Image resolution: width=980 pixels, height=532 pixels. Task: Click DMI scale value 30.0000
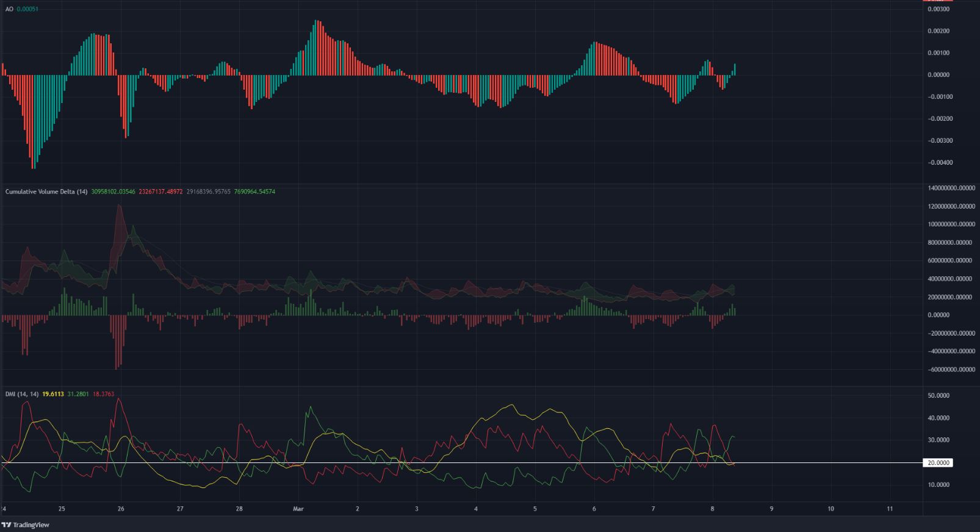point(939,440)
